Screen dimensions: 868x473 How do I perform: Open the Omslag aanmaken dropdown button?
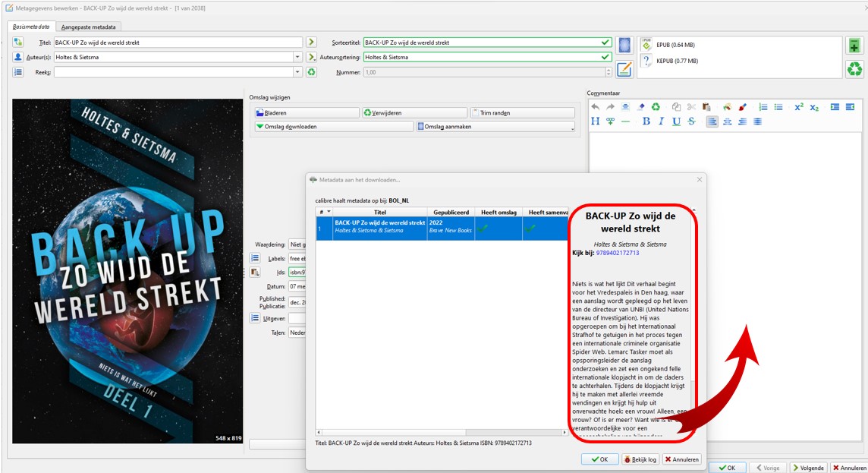pyautogui.click(x=495, y=127)
